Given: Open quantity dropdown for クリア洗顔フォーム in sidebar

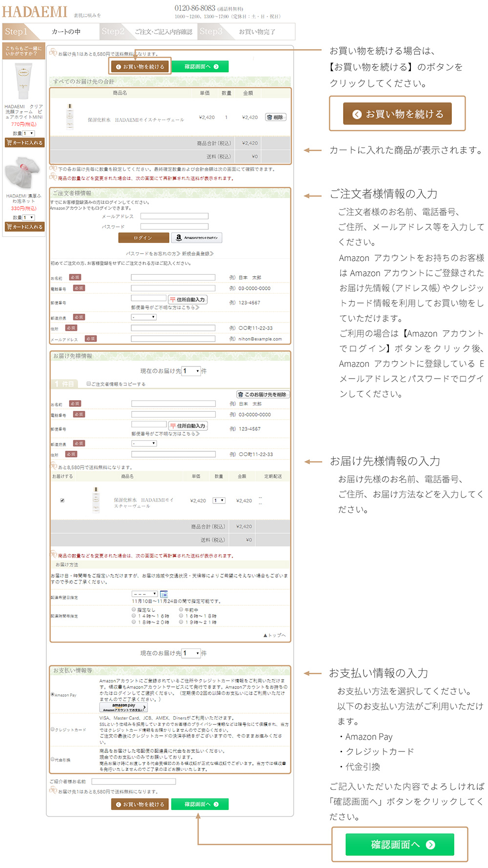Looking at the screenshot, I should [29, 133].
